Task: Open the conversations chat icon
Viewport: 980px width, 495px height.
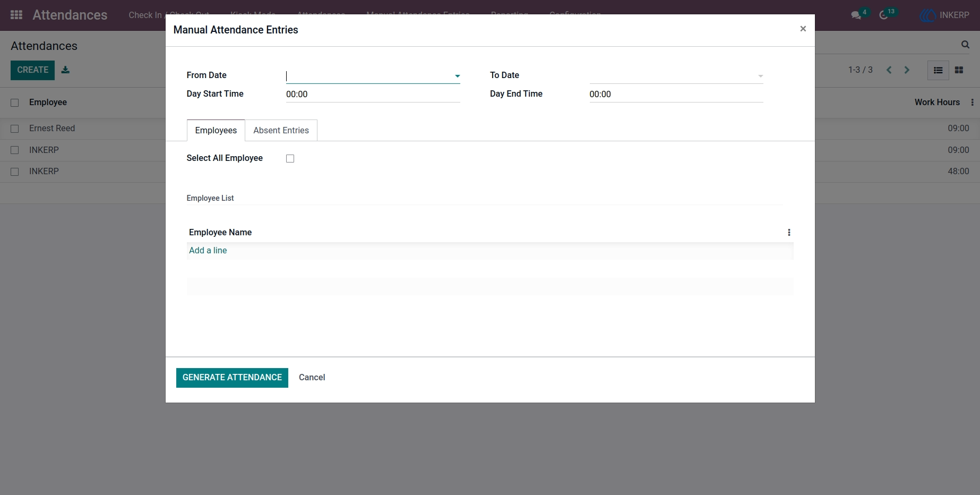Action: (856, 15)
